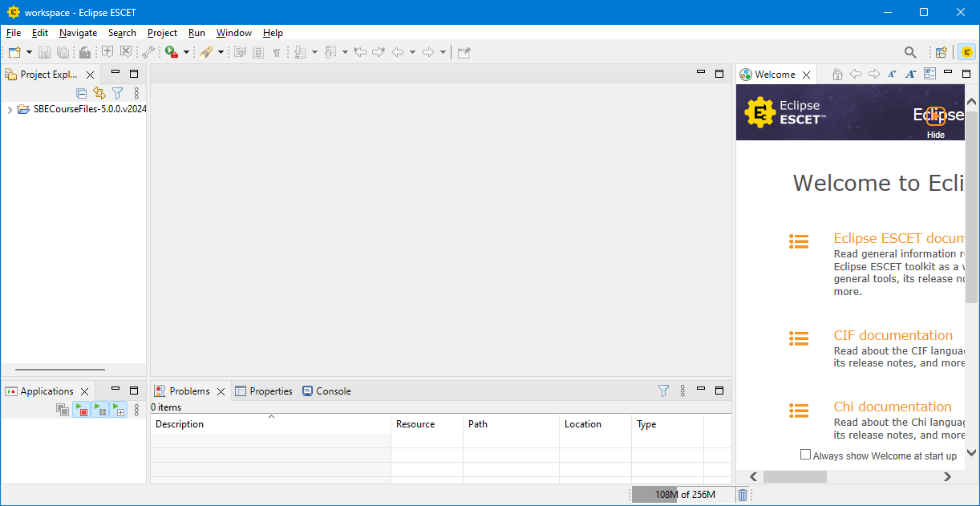Click the Open Perspective icon

coord(942,52)
